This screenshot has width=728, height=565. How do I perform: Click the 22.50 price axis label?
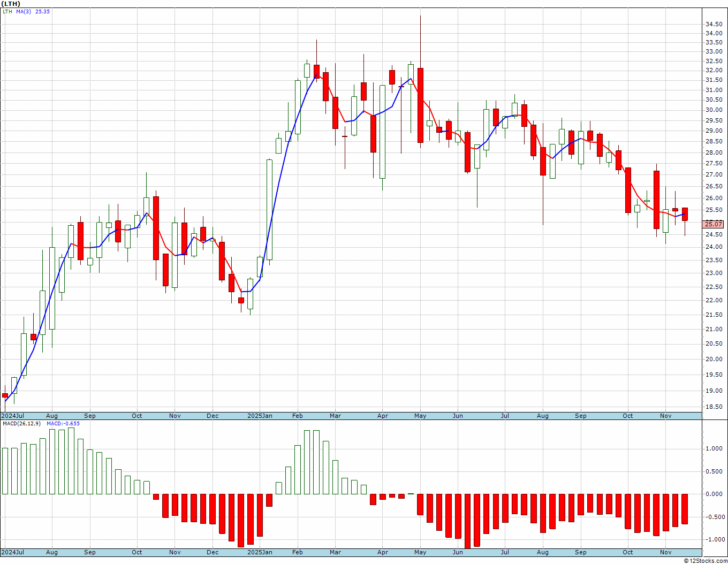point(714,286)
